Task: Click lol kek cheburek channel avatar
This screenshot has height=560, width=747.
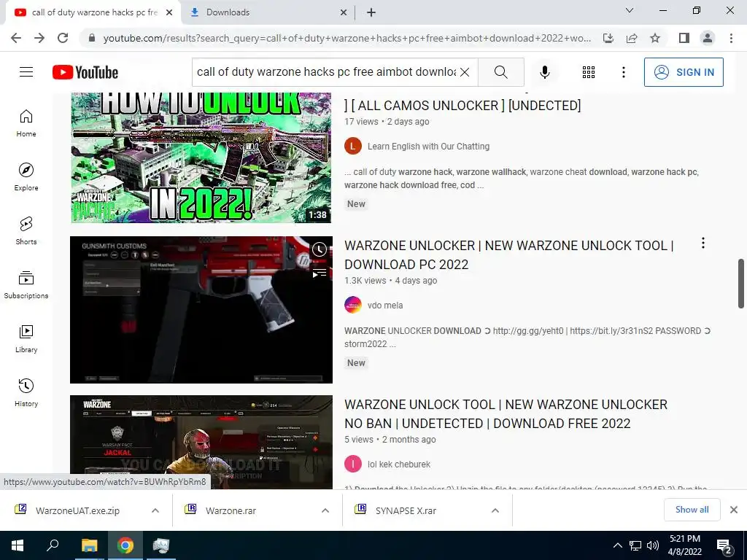Action: [352, 464]
